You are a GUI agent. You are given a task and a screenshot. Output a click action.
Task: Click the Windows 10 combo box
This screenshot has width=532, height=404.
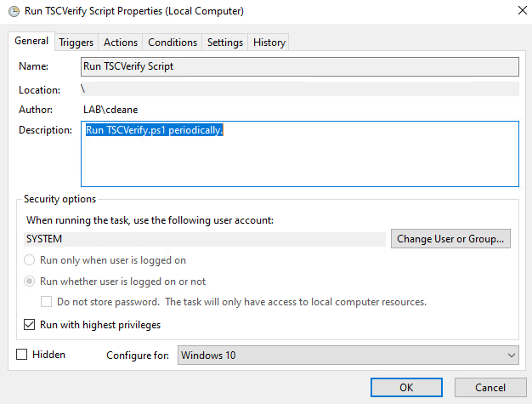(348, 356)
